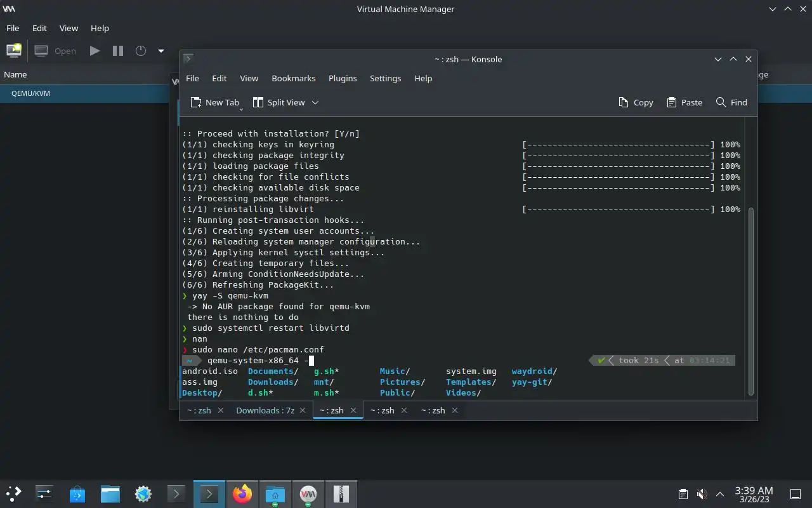The height and width of the screenshot is (508, 812).
Task: Open Konsole Plugins menu
Action: coord(343,78)
